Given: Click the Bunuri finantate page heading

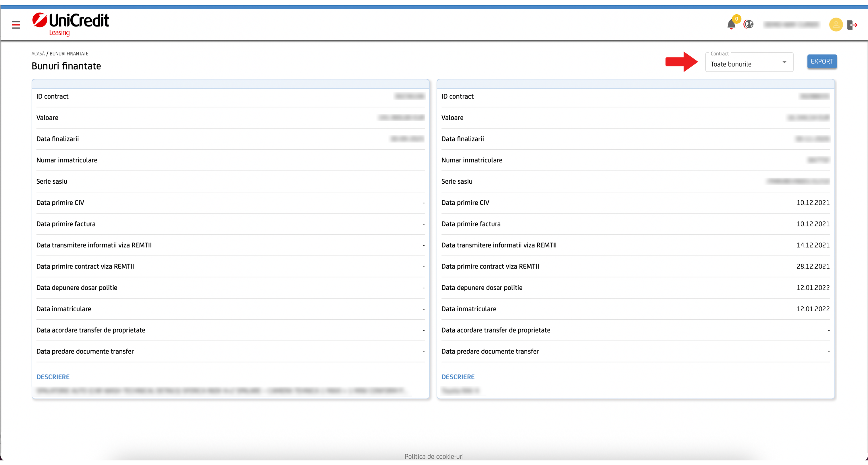Looking at the screenshot, I should point(66,66).
